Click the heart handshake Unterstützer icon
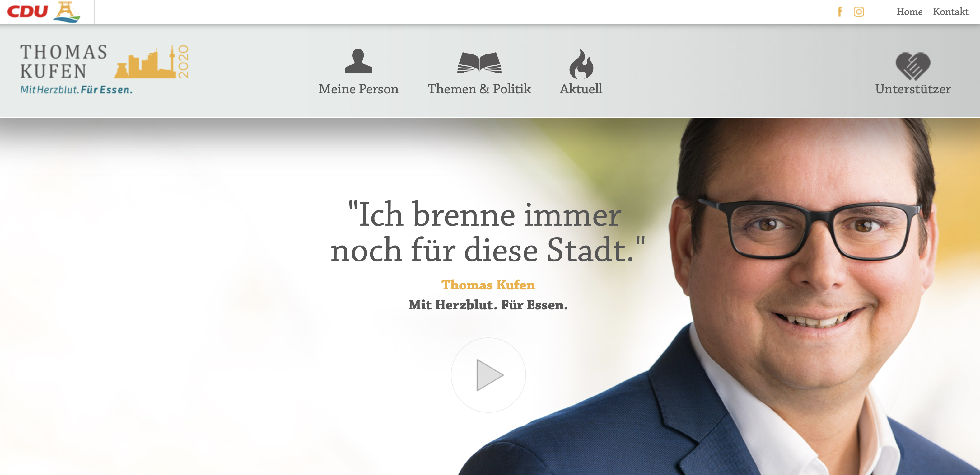Screen dimensions: 980x475 [x=913, y=66]
